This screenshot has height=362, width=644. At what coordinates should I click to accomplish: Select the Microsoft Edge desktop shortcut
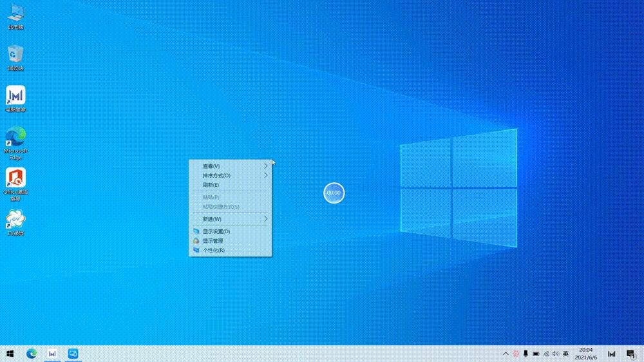coord(15,143)
